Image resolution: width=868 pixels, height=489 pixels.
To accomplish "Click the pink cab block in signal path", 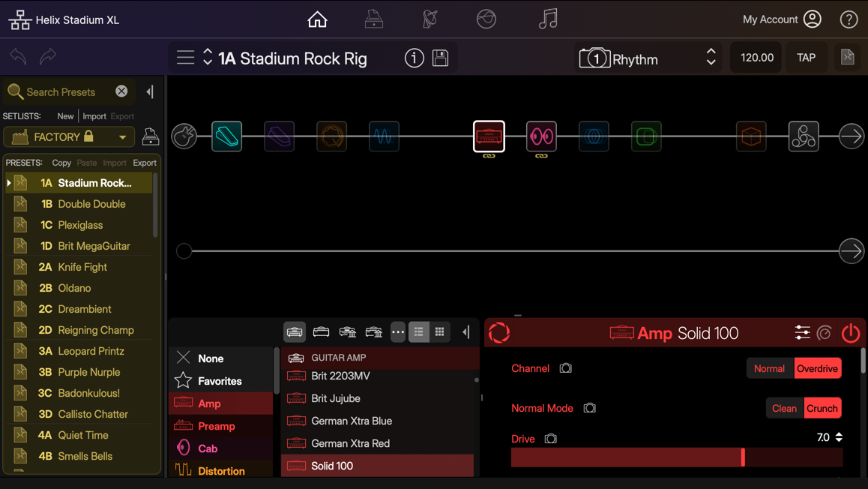I will click(x=541, y=136).
